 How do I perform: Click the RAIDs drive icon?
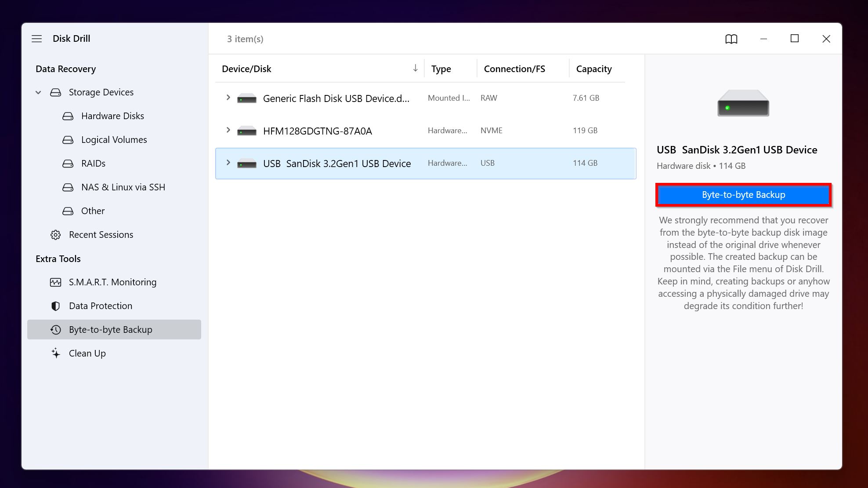[x=68, y=164]
